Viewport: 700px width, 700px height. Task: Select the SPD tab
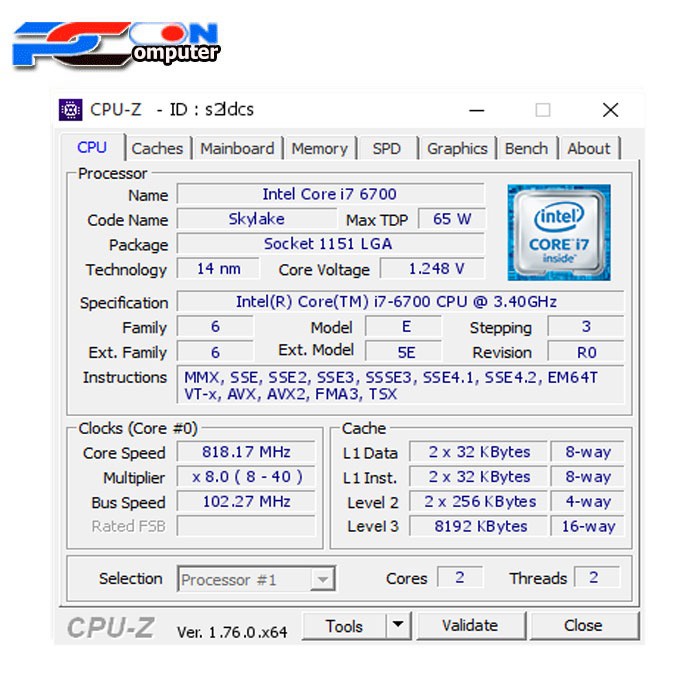click(386, 148)
